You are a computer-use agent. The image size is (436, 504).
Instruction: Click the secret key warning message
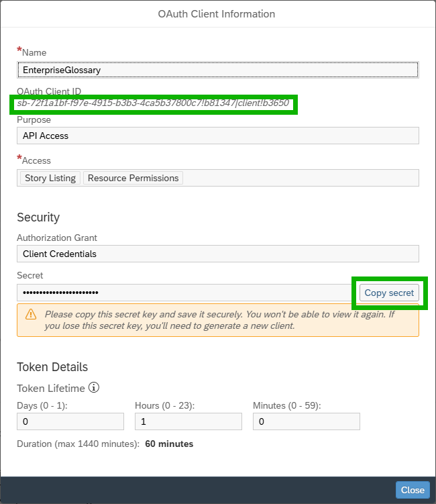coord(228,319)
